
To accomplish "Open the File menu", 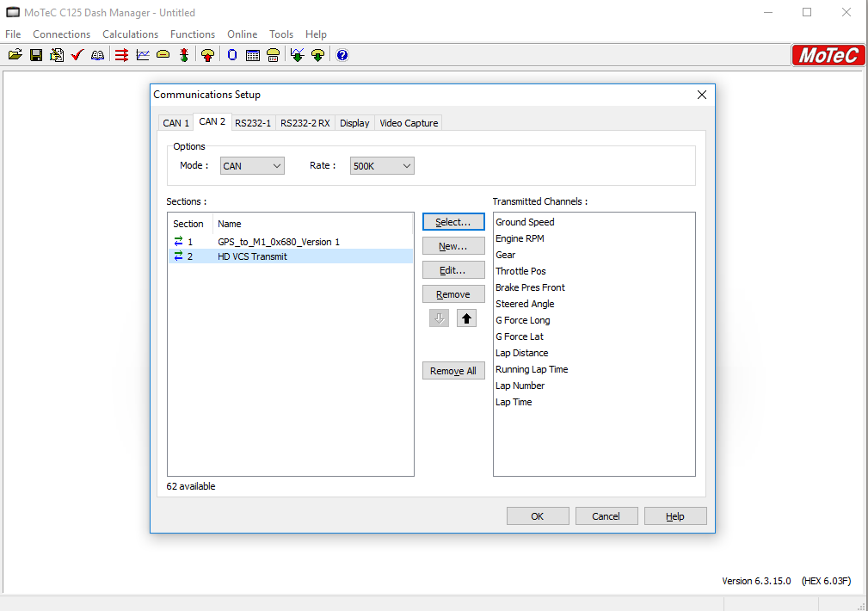I will tap(13, 34).
